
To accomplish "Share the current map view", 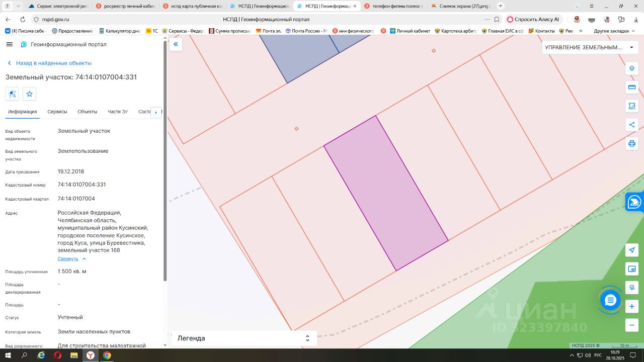I will pos(632,125).
